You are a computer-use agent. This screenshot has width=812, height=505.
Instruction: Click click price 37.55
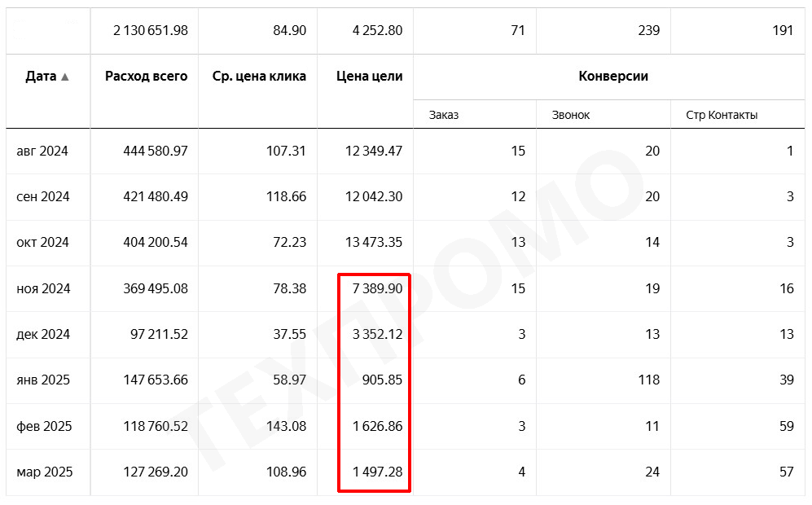coord(289,334)
